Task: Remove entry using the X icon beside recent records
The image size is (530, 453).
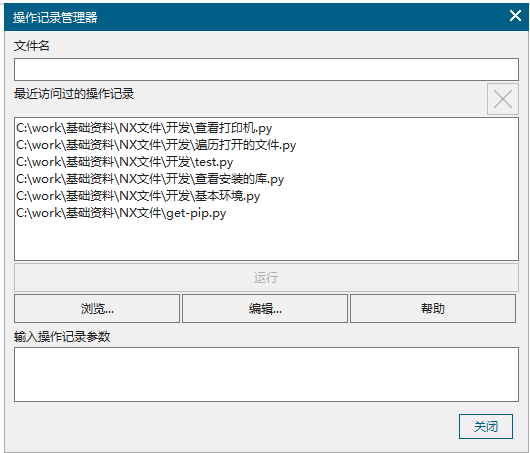Action: [x=503, y=99]
